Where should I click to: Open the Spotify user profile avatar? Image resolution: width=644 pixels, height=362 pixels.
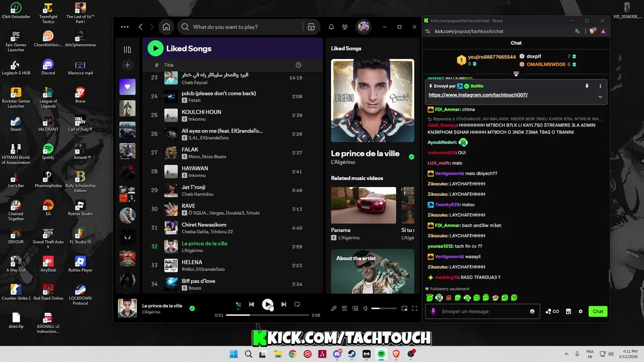point(363,27)
